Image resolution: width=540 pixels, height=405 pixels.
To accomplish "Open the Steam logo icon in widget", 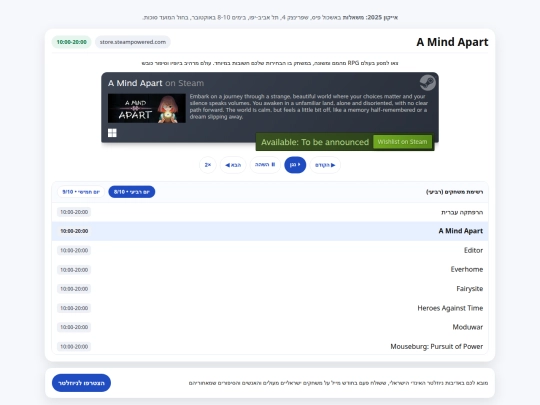I will point(427,83).
